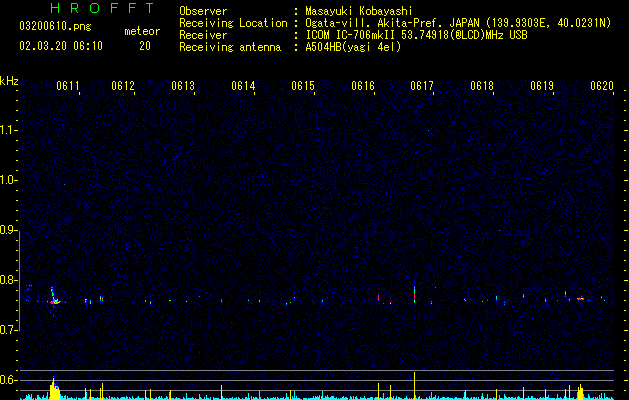Image resolution: width=629 pixels, height=400 pixels.
Task: Click the Observer label
Action: [203, 11]
